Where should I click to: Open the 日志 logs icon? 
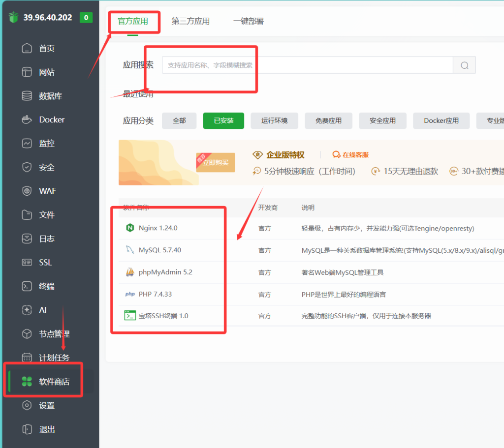pyautogui.click(x=27, y=239)
